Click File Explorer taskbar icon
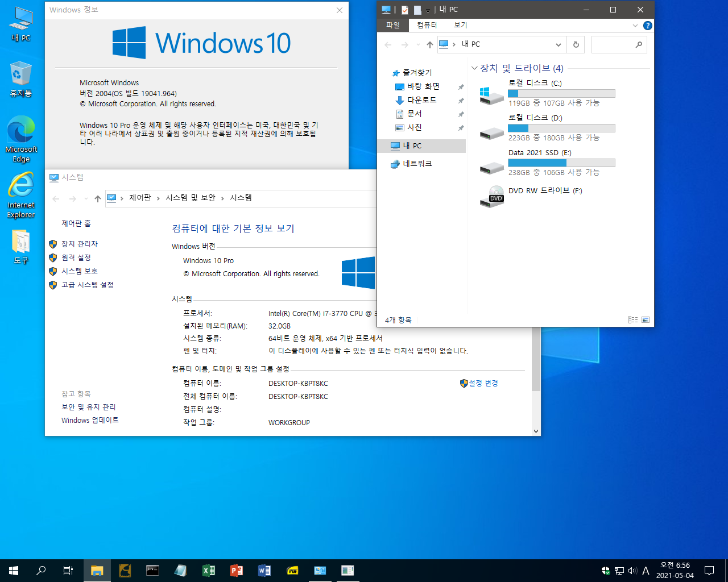Image resolution: width=728 pixels, height=582 pixels. click(97, 571)
